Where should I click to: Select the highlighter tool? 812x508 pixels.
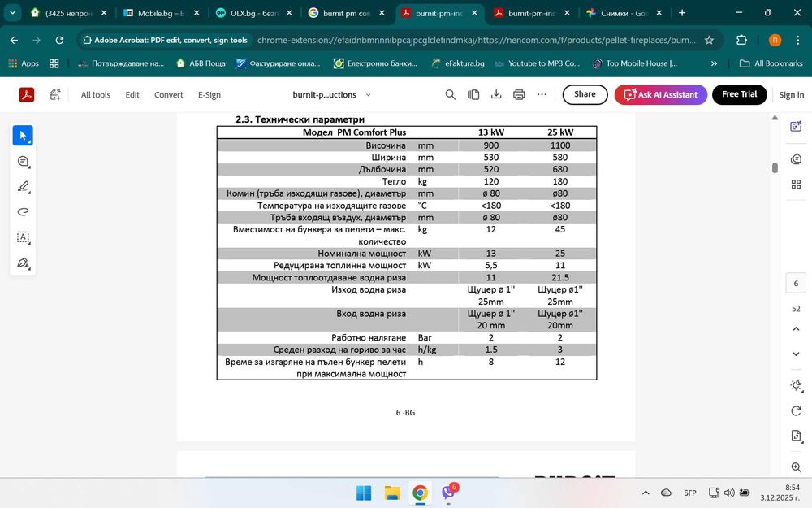pos(23,187)
